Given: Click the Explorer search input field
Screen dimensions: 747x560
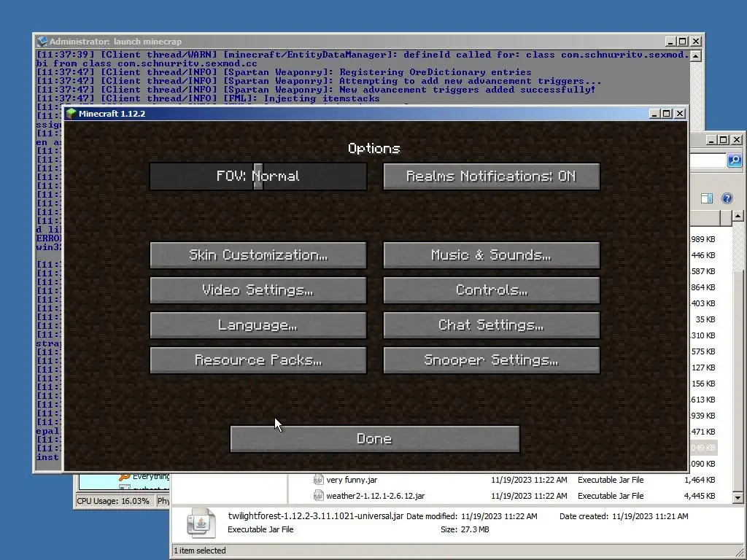Looking at the screenshot, I should pyautogui.click(x=708, y=160).
